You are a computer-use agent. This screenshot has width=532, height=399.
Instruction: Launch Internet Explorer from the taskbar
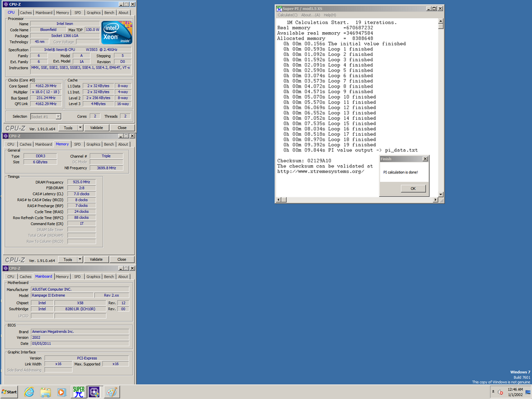click(29, 392)
